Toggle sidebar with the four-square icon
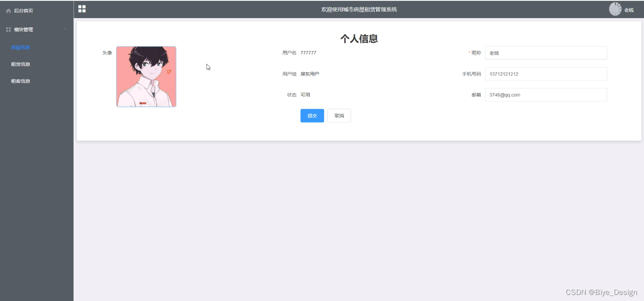Image resolution: width=644 pixels, height=301 pixels. click(82, 9)
